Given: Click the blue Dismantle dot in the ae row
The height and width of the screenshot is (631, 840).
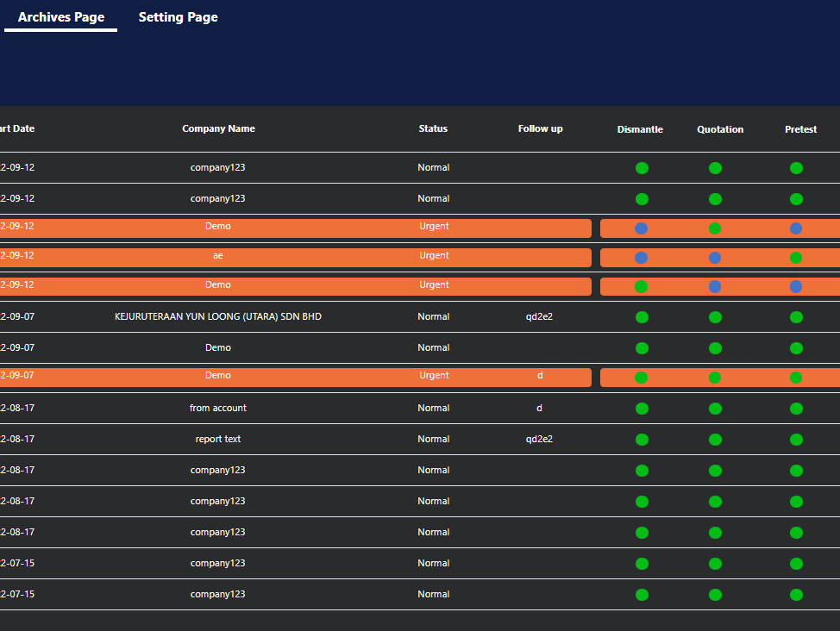Looking at the screenshot, I should click(642, 258).
